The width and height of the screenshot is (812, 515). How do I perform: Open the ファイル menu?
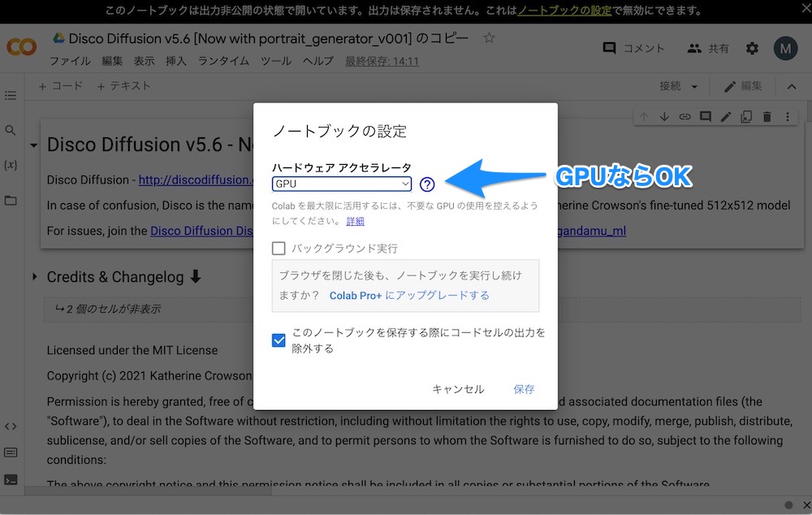pos(69,61)
